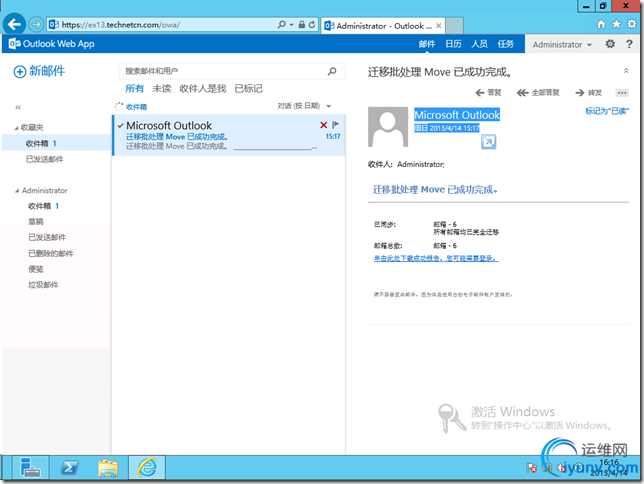Click the 答复 reply button

tap(488, 92)
